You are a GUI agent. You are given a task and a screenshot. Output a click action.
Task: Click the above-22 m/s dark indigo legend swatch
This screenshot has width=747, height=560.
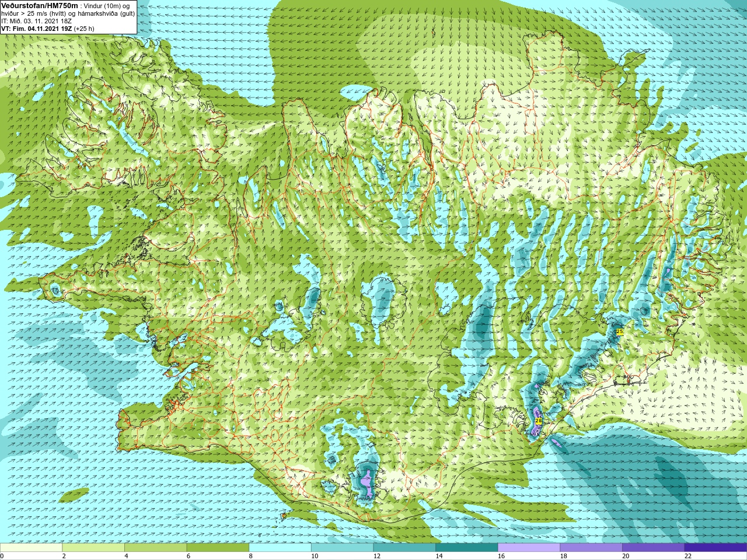715,548
